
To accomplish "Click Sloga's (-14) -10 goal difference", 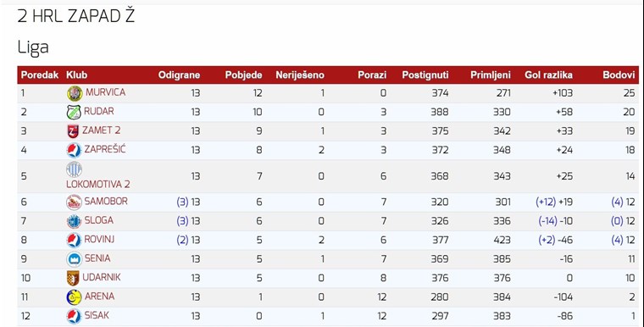I will (555, 221).
